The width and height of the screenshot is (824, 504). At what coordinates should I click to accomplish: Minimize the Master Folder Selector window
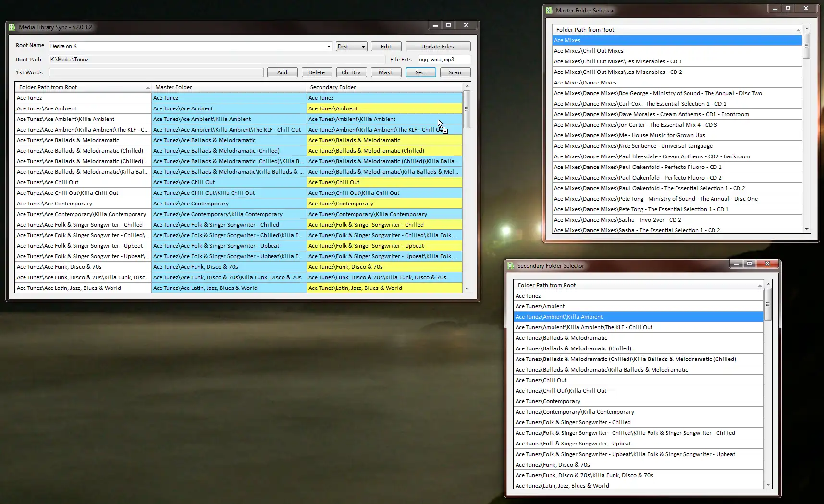[775, 9]
